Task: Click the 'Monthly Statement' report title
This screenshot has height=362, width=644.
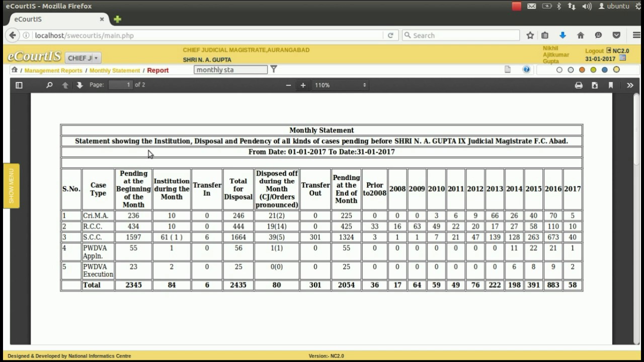Action: (x=321, y=130)
